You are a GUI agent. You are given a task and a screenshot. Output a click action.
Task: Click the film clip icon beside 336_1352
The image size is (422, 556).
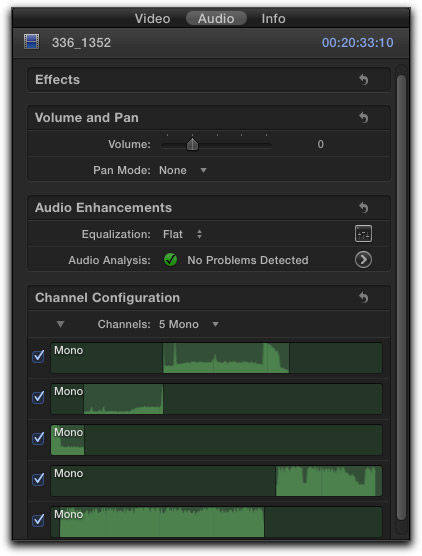(x=32, y=42)
